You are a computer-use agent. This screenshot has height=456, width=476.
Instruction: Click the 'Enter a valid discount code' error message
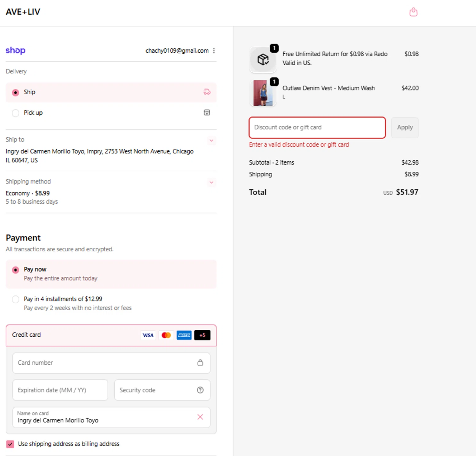pos(299,145)
